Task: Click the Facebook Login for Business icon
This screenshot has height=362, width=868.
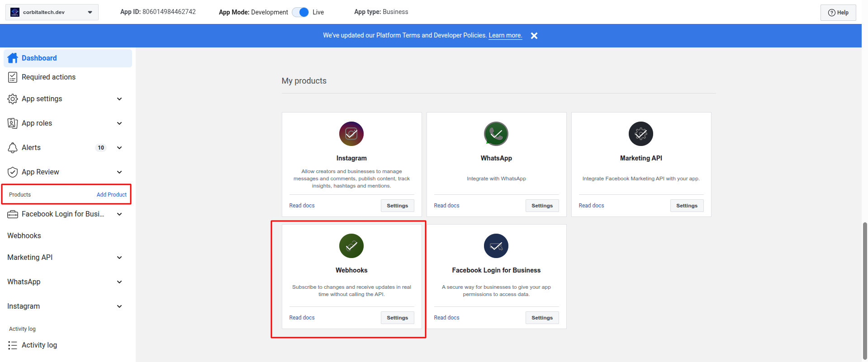Action: (x=496, y=246)
